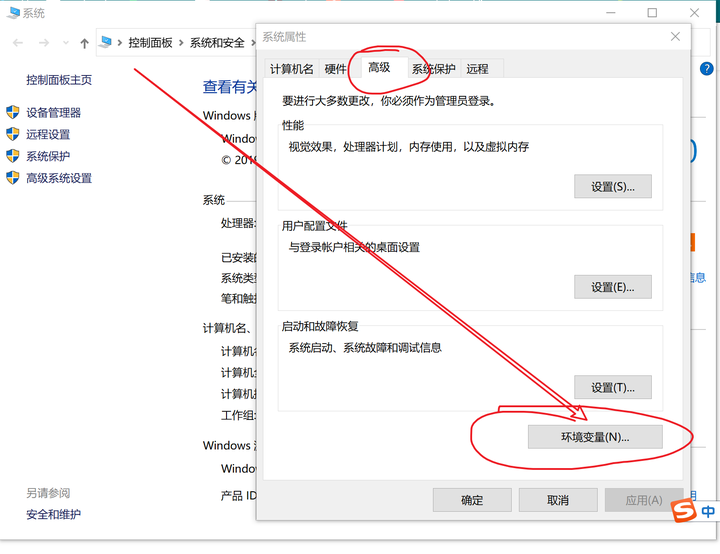Image resolution: width=720 pixels, height=554 pixels.
Task: Switch to the 远程 tab
Action: [x=478, y=69]
